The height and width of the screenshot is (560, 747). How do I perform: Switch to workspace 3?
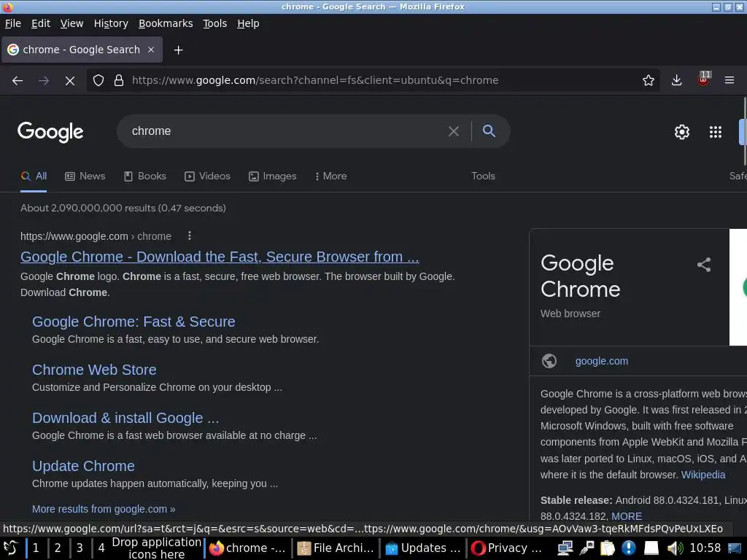(x=80, y=548)
